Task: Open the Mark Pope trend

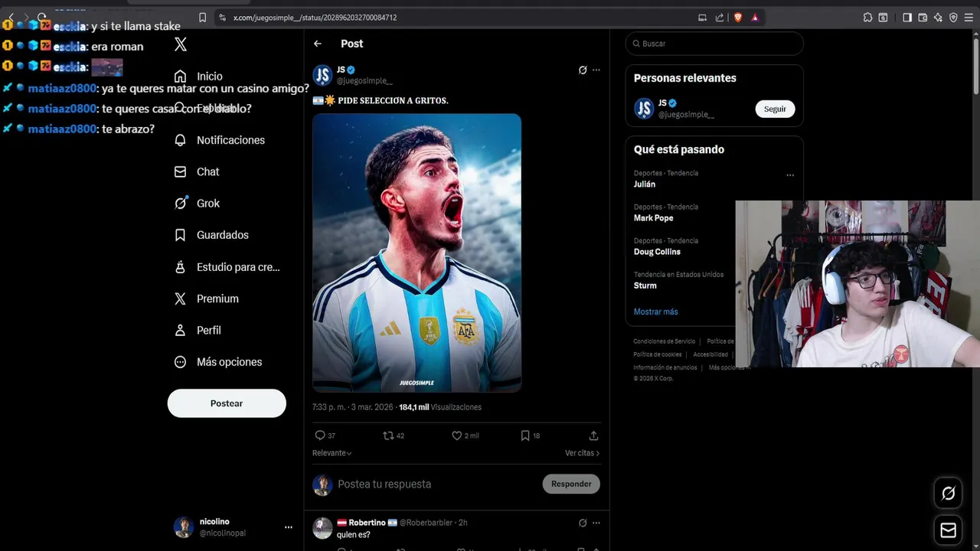Action: [x=654, y=218]
